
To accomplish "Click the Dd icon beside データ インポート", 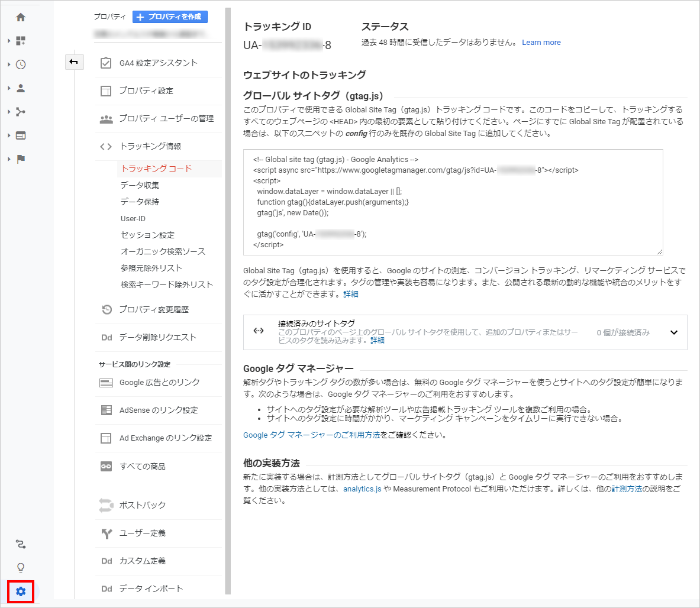I will tap(107, 589).
